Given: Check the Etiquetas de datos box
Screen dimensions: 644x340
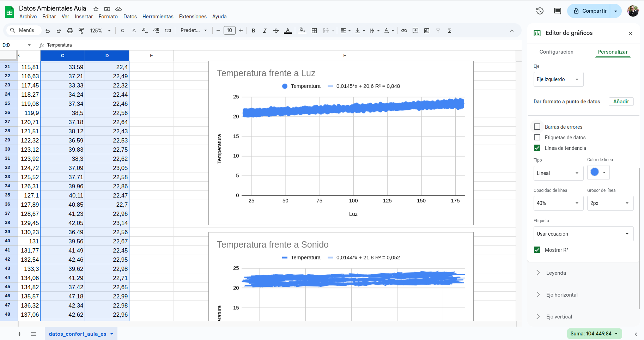Looking at the screenshot, I should coord(537,137).
